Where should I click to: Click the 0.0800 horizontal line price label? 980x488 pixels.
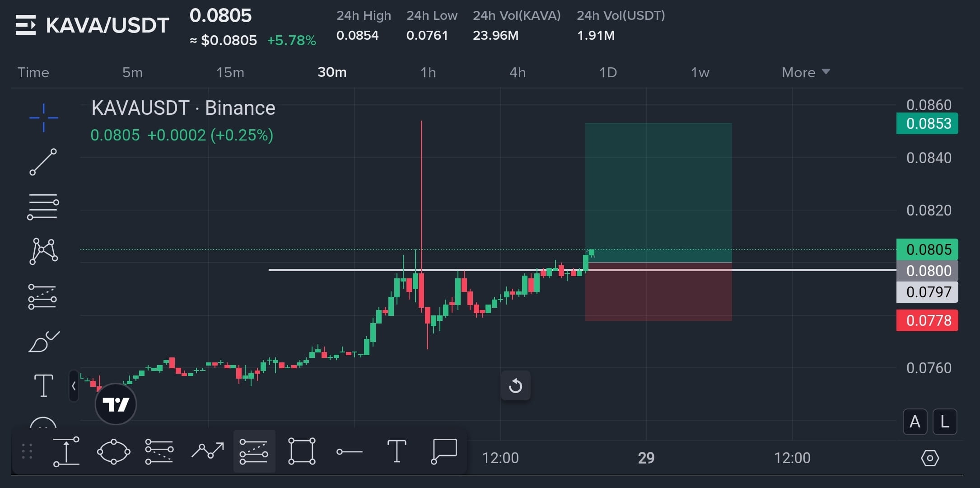tap(927, 271)
